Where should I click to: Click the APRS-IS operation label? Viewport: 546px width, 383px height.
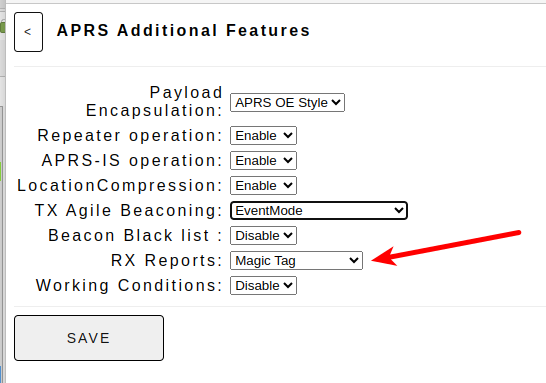tap(132, 161)
